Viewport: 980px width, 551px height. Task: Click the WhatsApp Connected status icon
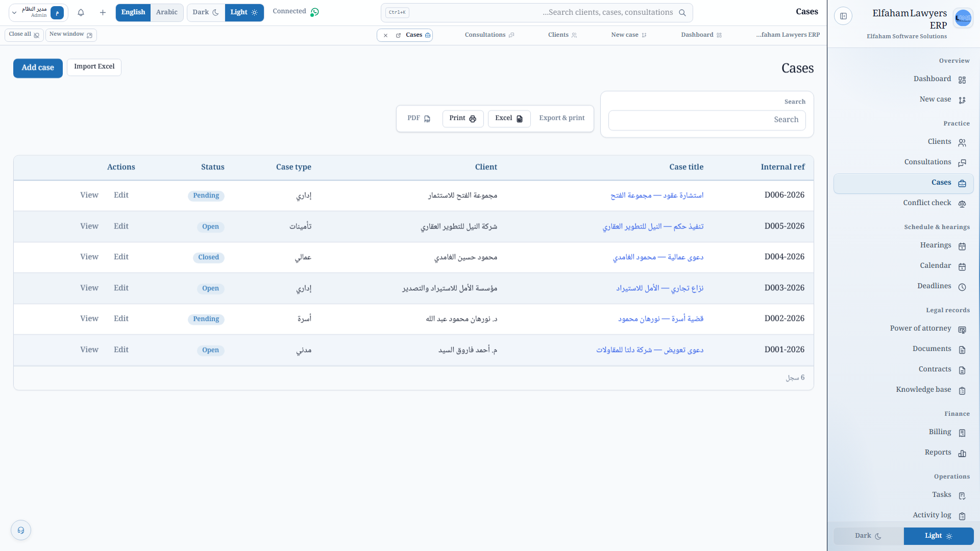[x=315, y=12]
